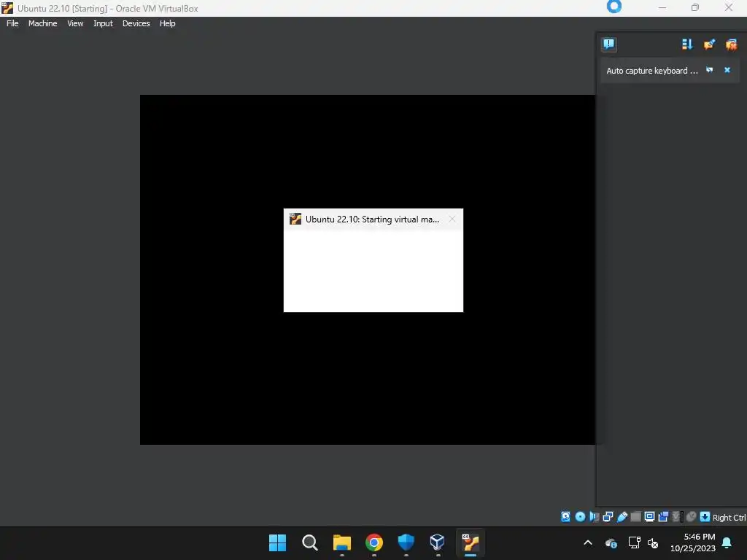
Task: Click the hard disk activity indicator
Action: point(565,517)
